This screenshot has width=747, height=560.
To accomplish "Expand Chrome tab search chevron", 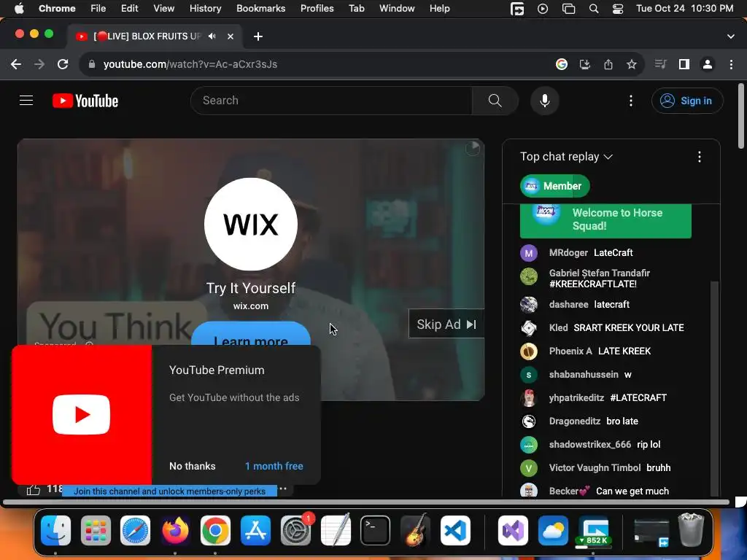I will pos(731,36).
